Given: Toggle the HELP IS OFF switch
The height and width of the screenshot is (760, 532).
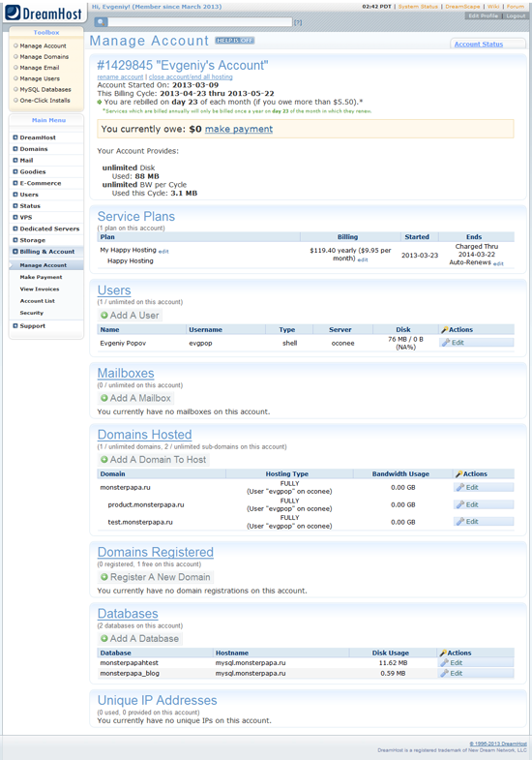Looking at the screenshot, I should [x=235, y=41].
